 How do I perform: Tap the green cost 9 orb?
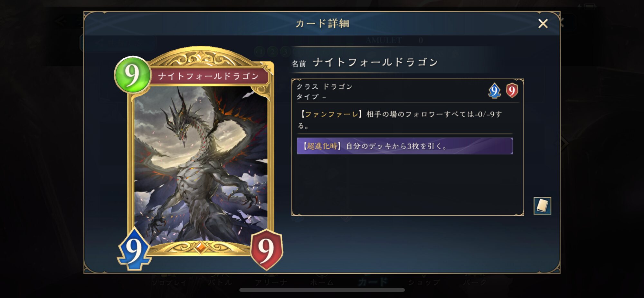point(132,74)
